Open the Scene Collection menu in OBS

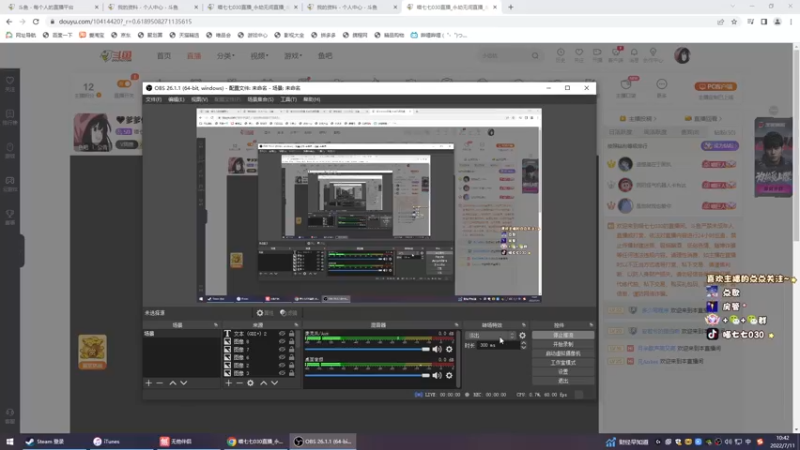point(260,99)
